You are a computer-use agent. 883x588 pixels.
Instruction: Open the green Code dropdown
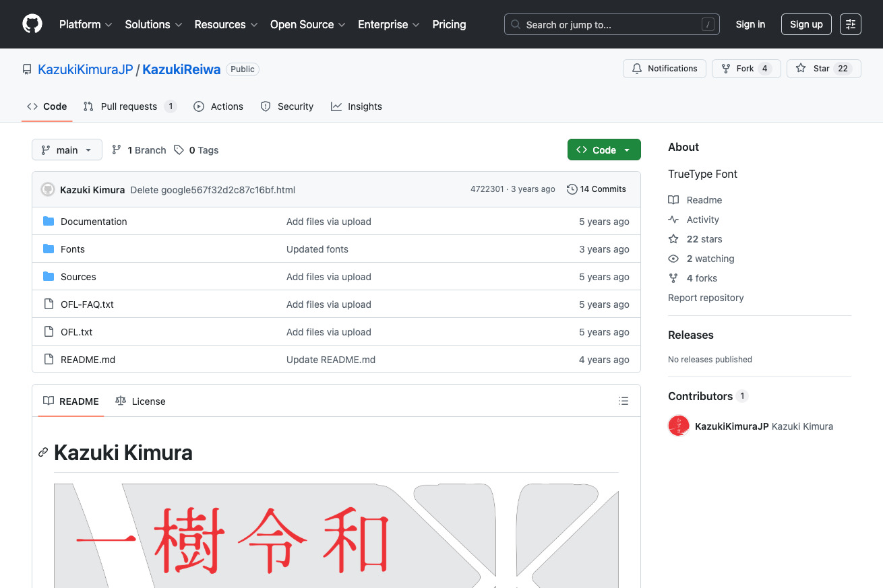[603, 150]
